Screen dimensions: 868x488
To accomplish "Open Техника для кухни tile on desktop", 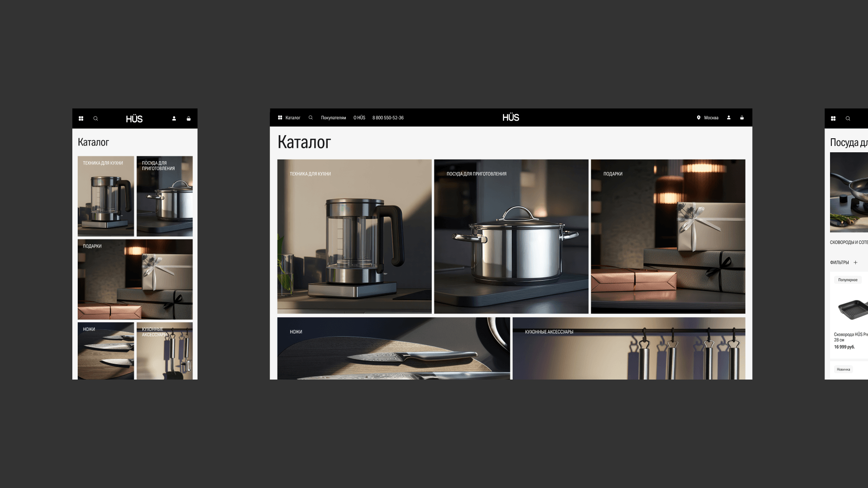I will pyautogui.click(x=354, y=236).
